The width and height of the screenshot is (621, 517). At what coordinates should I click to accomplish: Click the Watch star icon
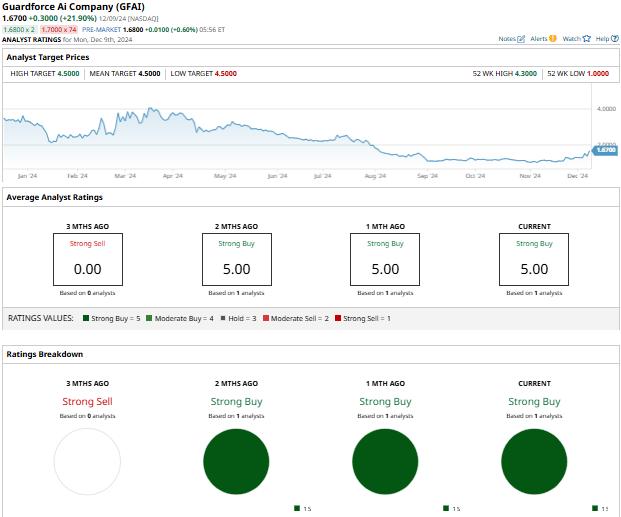click(585, 39)
